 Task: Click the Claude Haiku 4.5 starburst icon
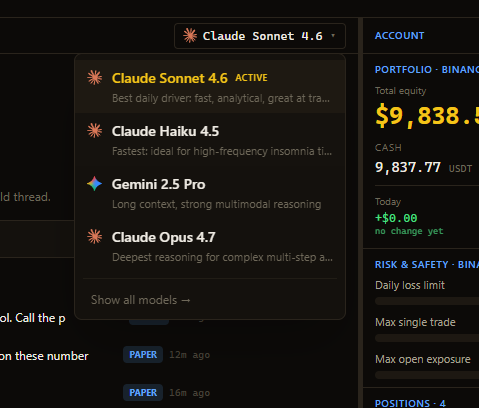(95, 131)
